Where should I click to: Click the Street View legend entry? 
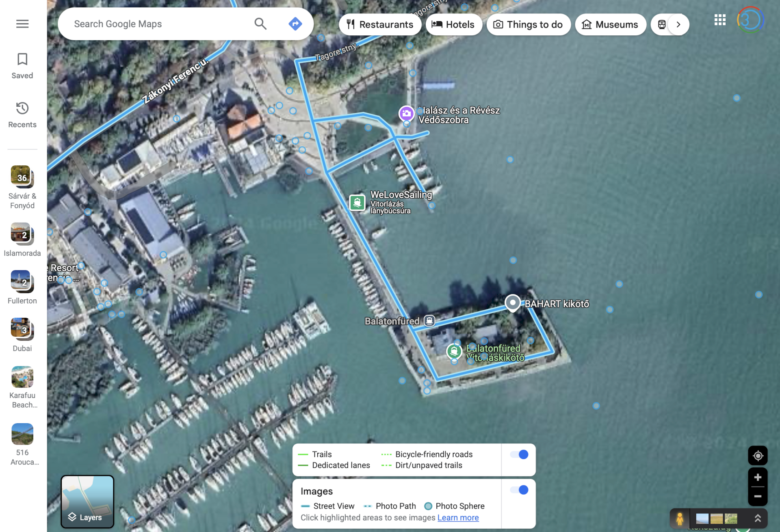(x=328, y=506)
